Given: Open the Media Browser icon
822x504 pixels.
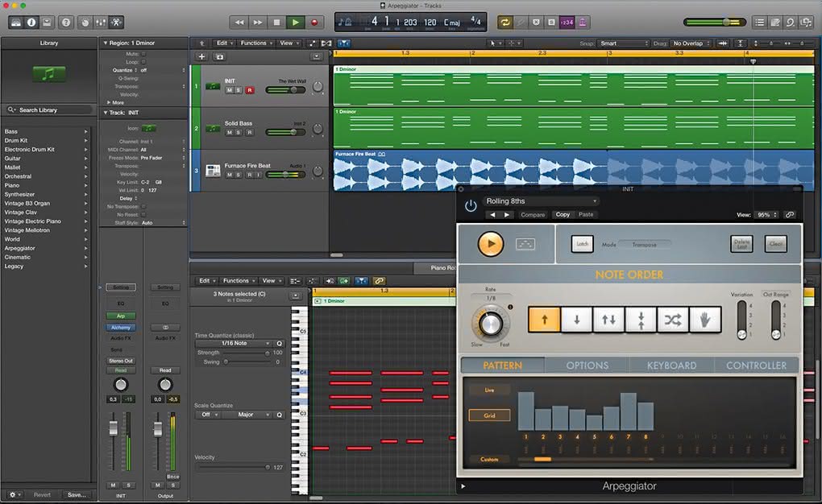Looking at the screenshot, I should click(x=806, y=23).
